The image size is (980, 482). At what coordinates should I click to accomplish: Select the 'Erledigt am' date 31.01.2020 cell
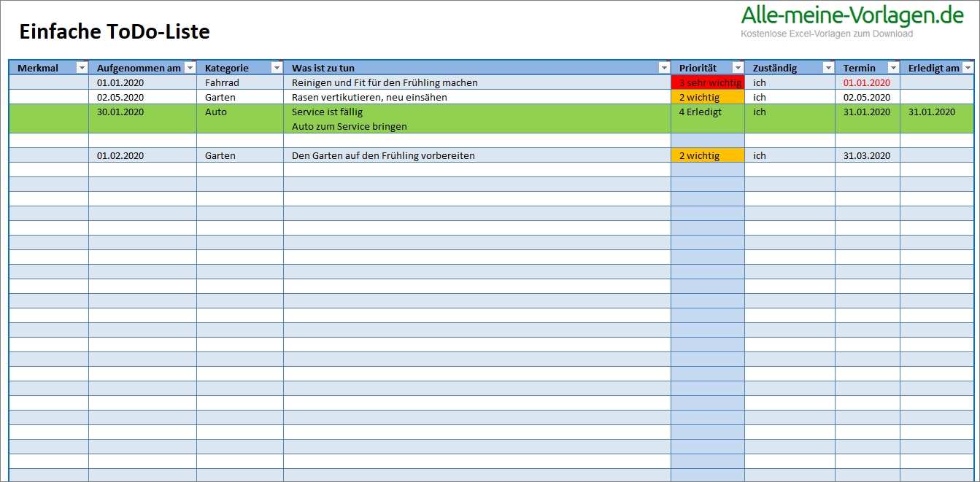(931, 112)
